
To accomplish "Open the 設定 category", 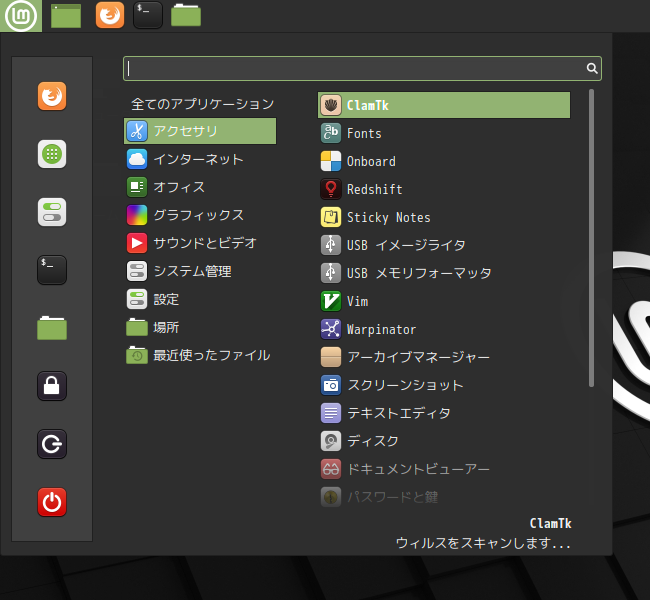I will pyautogui.click(x=200, y=299).
